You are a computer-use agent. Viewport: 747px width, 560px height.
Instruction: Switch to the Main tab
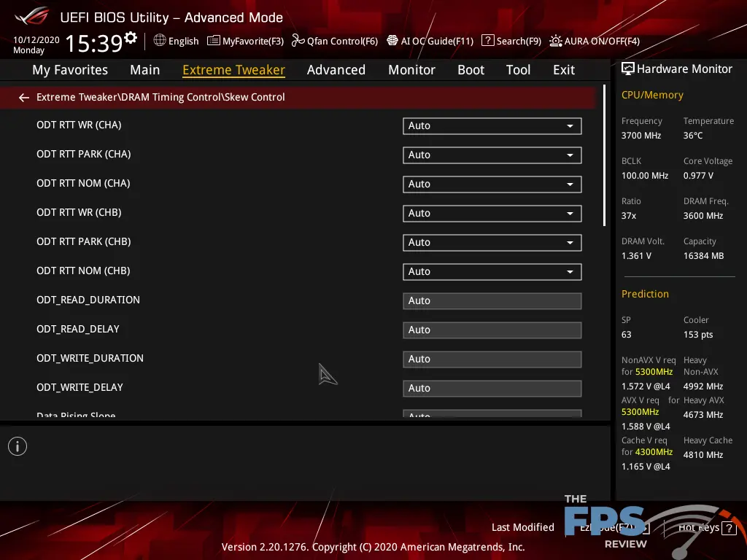coord(145,70)
